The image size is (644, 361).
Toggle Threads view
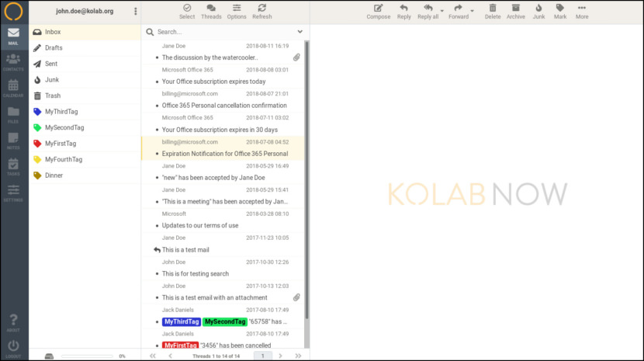click(x=211, y=12)
